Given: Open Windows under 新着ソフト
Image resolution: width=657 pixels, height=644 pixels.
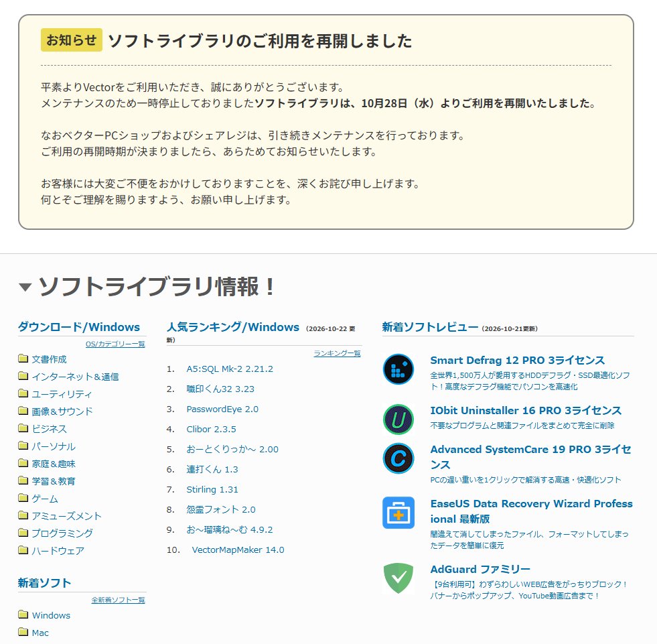Looking at the screenshot, I should tap(51, 615).
